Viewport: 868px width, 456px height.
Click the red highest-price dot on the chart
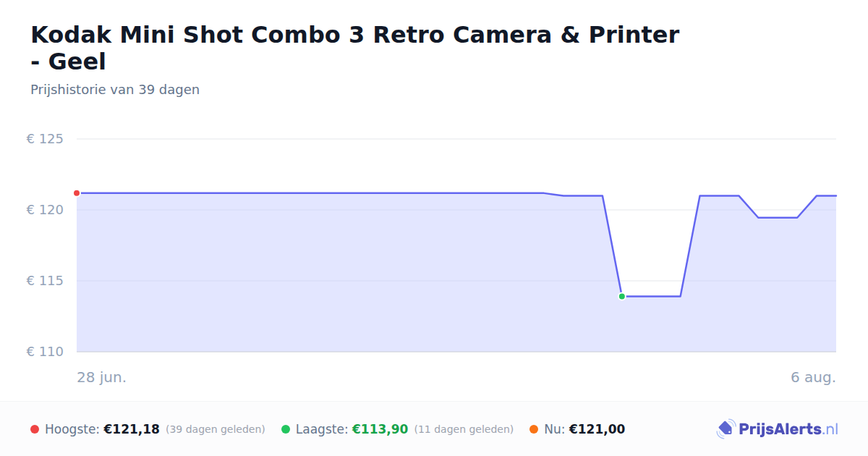click(x=77, y=193)
